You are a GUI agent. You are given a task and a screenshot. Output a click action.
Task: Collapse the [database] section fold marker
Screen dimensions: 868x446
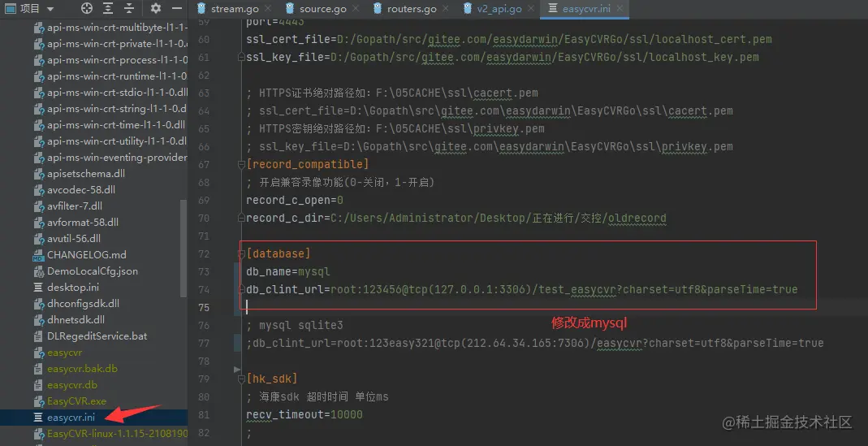click(241, 253)
